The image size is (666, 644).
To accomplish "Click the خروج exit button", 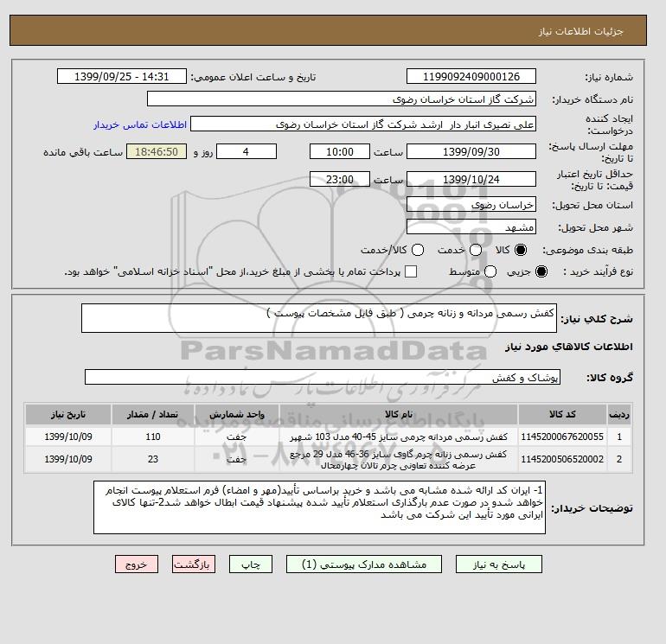I will (137, 564).
